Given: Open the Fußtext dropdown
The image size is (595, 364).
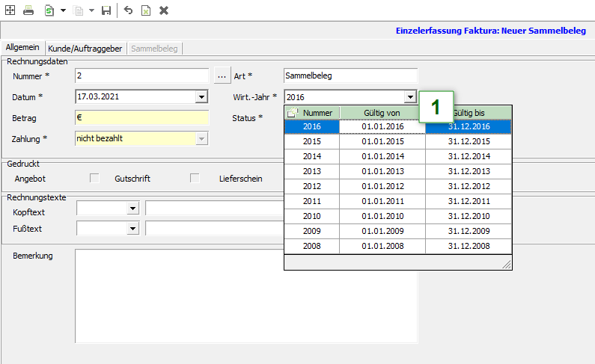Looking at the screenshot, I should (x=133, y=228).
